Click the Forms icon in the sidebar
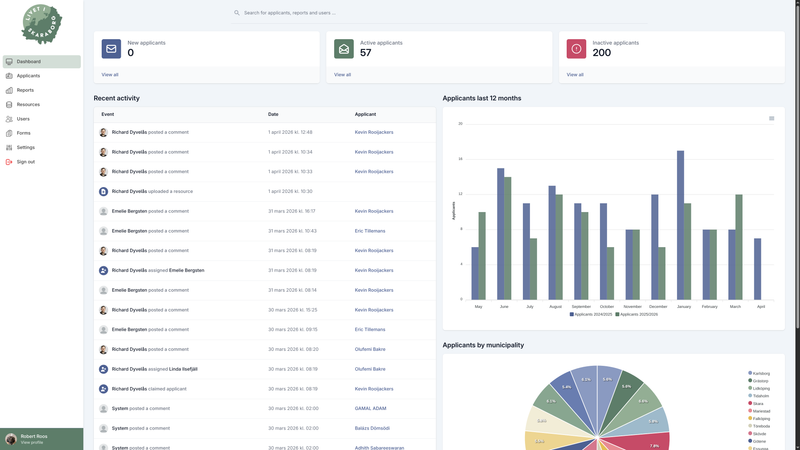Screen dimensions: 800x450 tap(9, 133)
